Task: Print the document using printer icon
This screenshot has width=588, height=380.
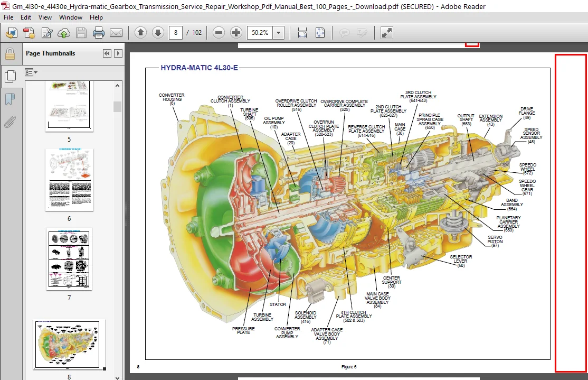Action: tap(98, 33)
